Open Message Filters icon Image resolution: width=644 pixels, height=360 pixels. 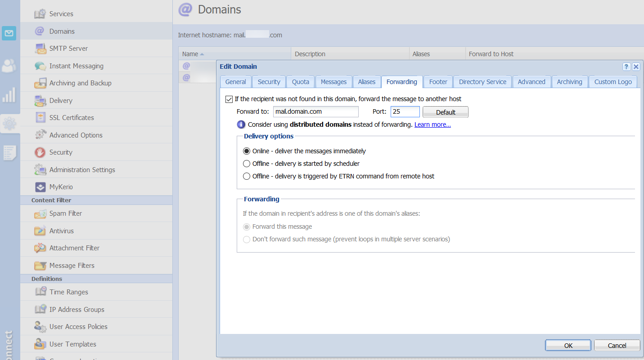40,266
